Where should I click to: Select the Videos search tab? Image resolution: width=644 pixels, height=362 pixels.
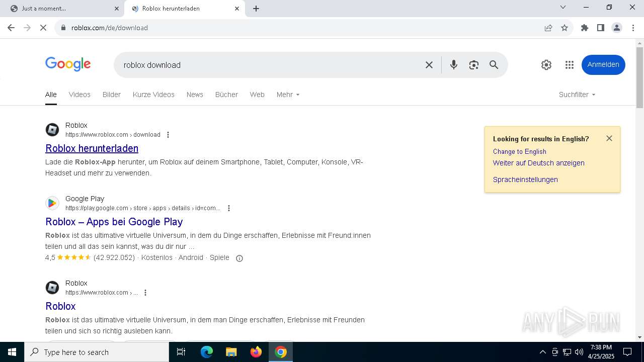(x=79, y=95)
